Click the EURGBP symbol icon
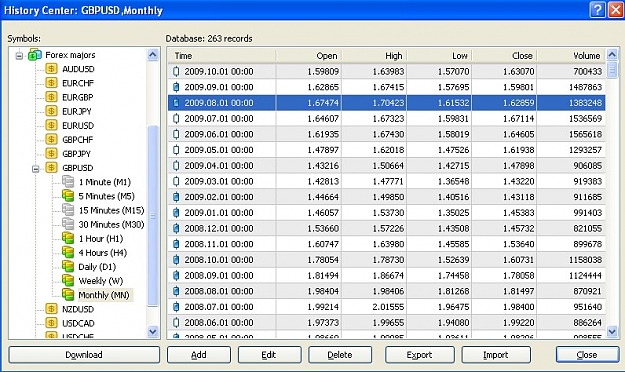This screenshot has height=372, width=625. point(51,97)
